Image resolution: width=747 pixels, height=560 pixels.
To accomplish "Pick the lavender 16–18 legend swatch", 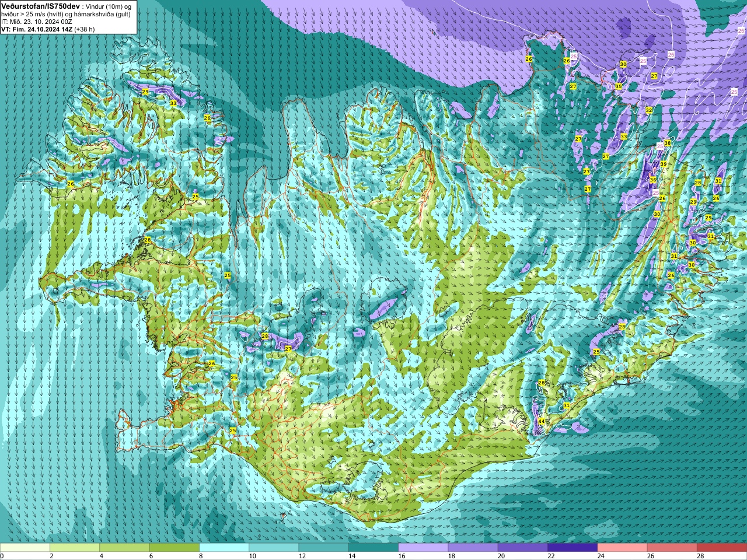I will (423, 548).
